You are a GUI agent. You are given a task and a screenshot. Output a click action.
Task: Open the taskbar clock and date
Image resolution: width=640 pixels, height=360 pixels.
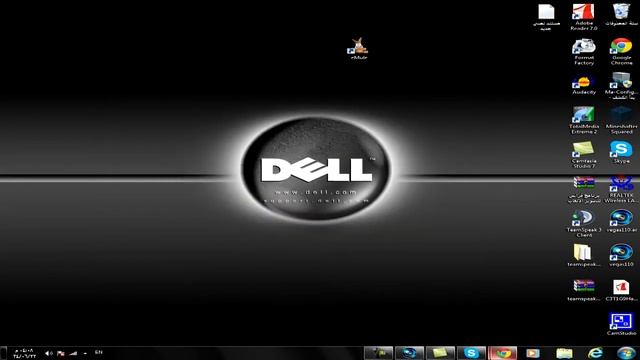[x=24, y=353]
